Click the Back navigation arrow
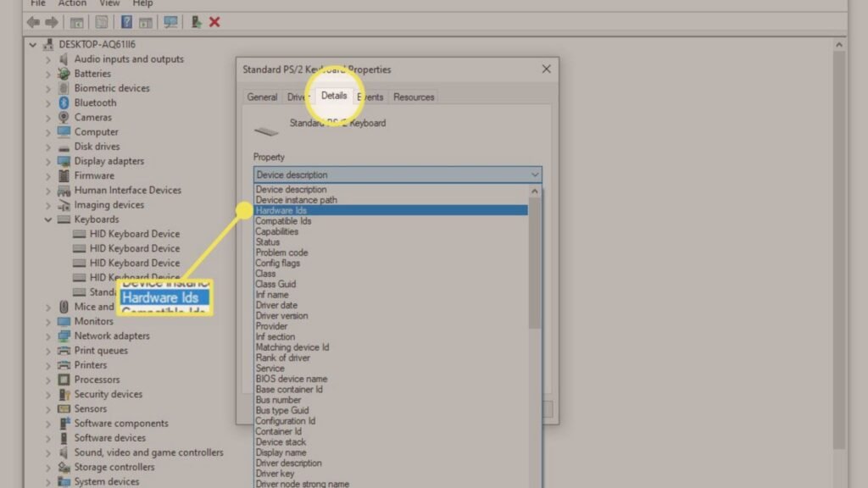868x488 pixels. [x=33, y=22]
